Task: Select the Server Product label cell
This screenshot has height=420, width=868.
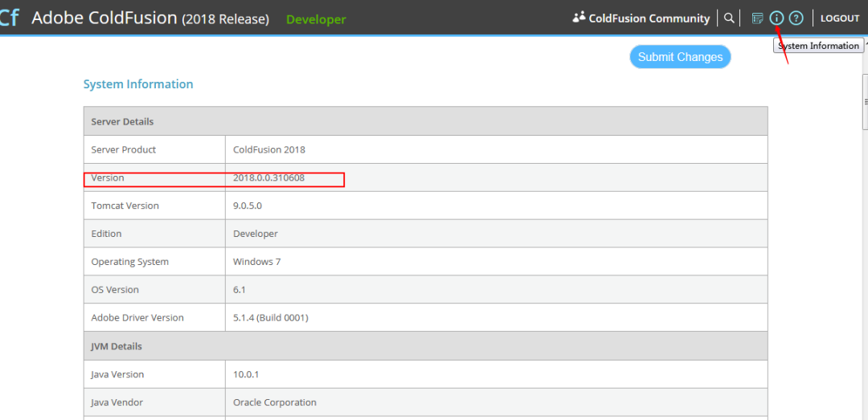Action: [x=154, y=149]
